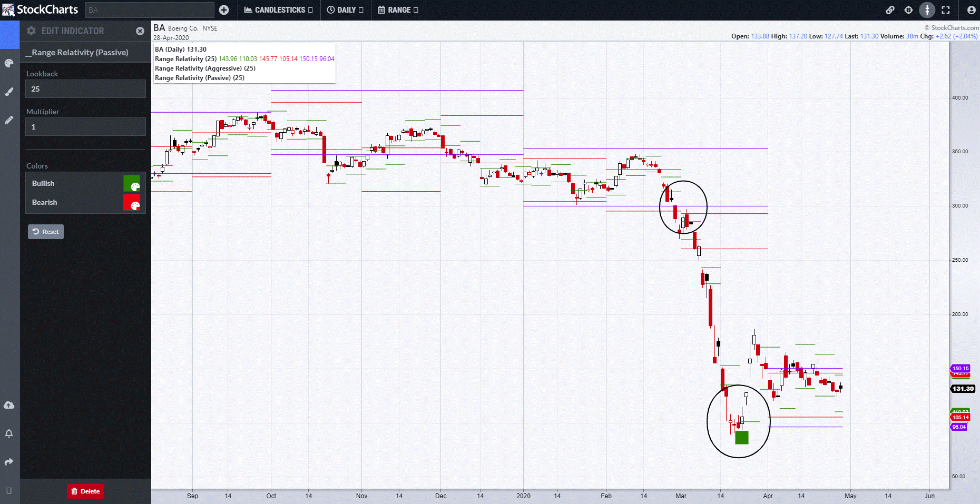Select Range Relativity (Passive) (25) legend entry
This screenshot has width=980, height=504.
click(x=200, y=78)
